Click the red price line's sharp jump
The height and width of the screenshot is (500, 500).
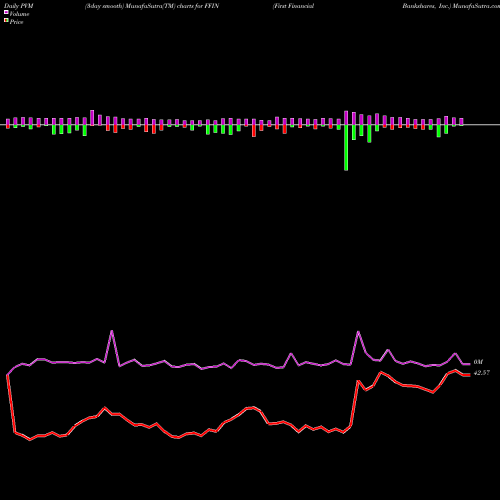[x=354, y=403]
